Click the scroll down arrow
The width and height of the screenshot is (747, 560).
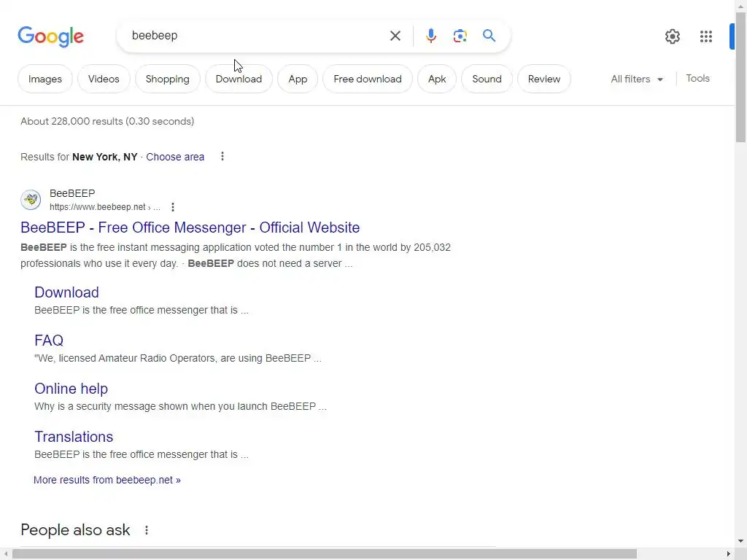click(x=741, y=541)
